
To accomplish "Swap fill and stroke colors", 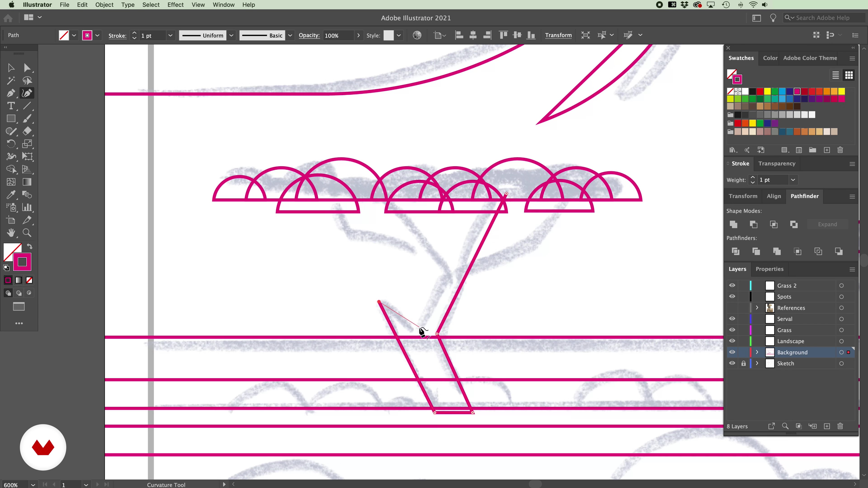I will point(30,246).
